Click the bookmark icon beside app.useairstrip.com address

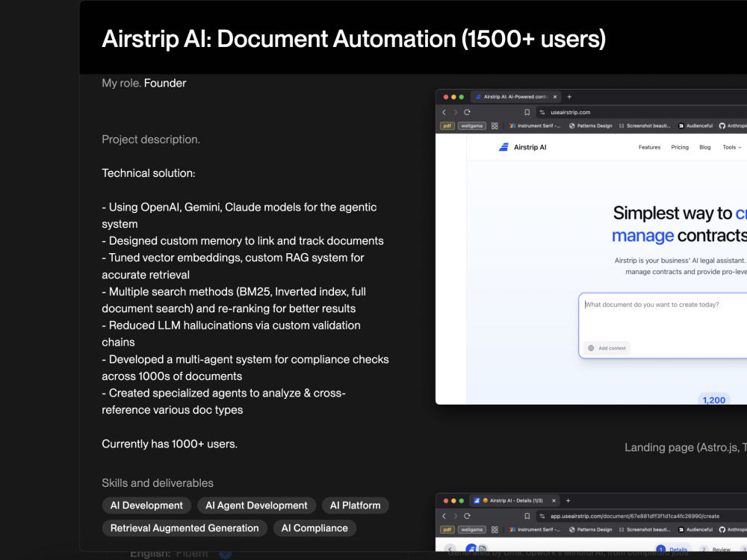pos(527,516)
